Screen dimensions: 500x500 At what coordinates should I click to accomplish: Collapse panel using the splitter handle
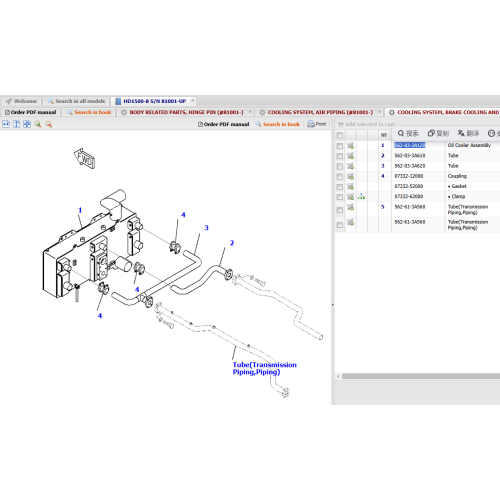[333, 304]
